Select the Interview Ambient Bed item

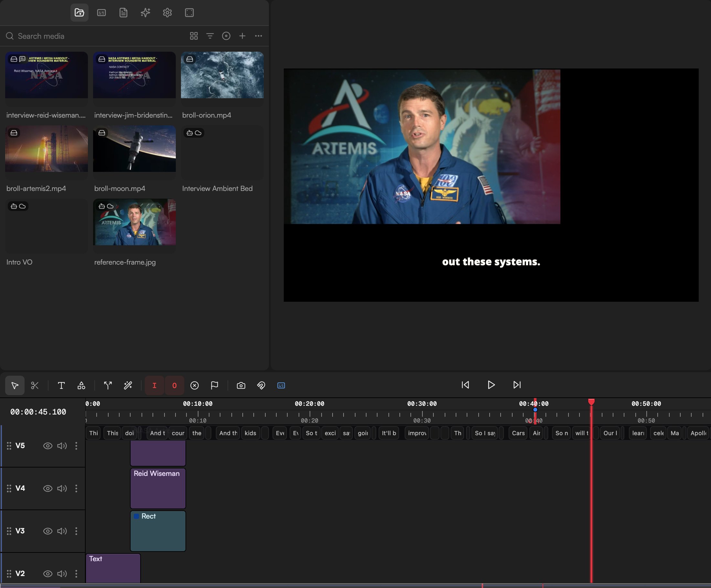222,152
